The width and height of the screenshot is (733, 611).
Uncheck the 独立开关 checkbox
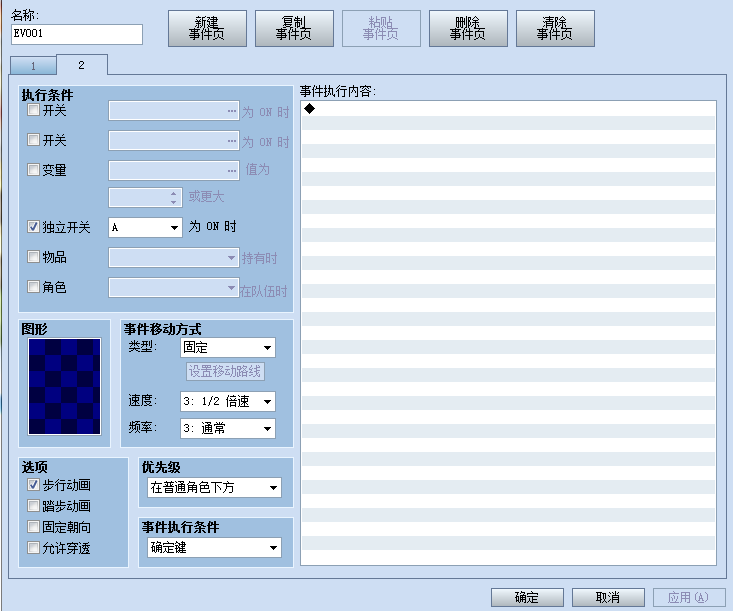click(33, 227)
